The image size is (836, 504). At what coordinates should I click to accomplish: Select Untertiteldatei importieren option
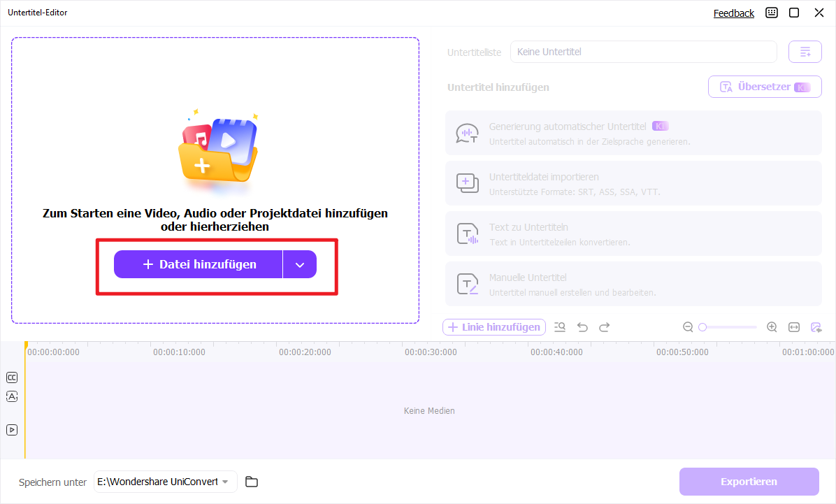(x=633, y=183)
